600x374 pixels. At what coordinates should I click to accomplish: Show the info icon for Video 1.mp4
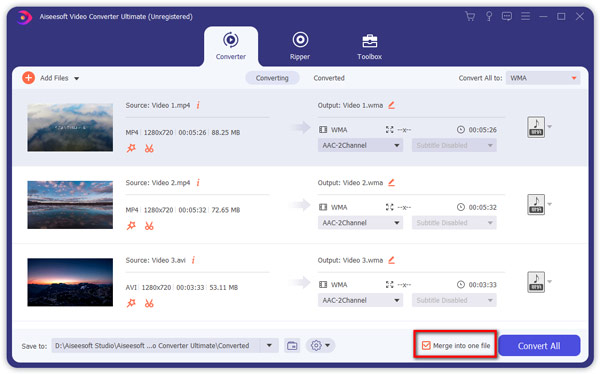click(x=198, y=105)
